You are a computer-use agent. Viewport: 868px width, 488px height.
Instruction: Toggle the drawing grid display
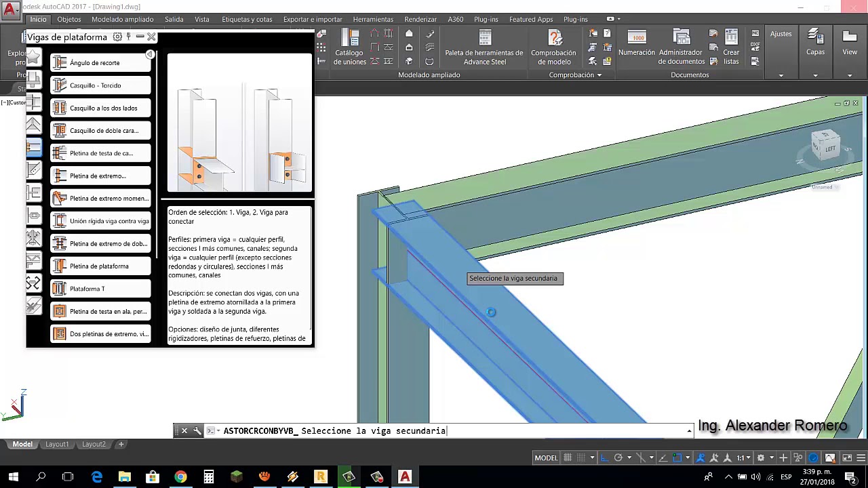tap(567, 458)
